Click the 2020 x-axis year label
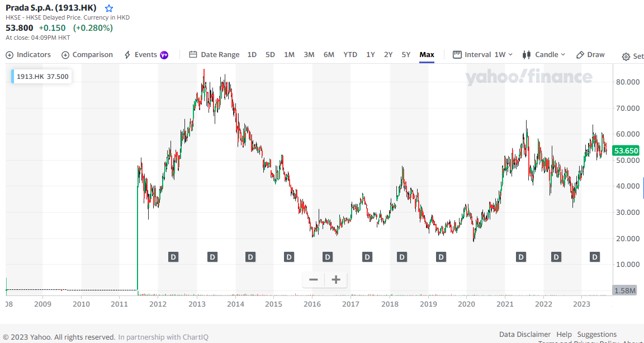Image resolution: width=644 pixels, height=343 pixels. pos(467,305)
